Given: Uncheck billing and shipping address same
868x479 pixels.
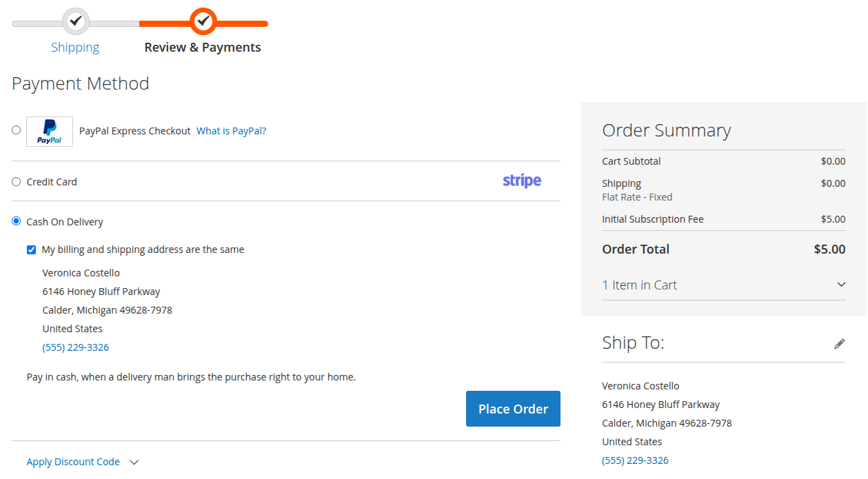Looking at the screenshot, I should click(x=31, y=249).
